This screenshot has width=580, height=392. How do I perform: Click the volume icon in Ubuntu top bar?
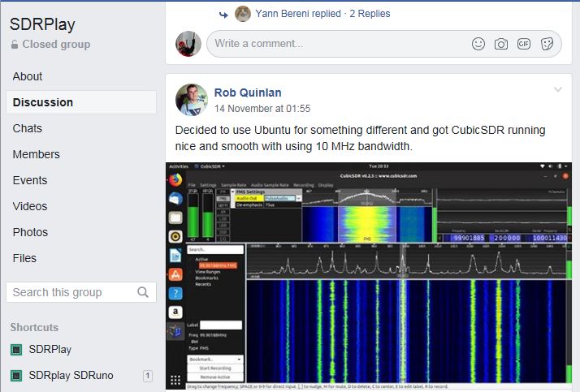(x=551, y=166)
